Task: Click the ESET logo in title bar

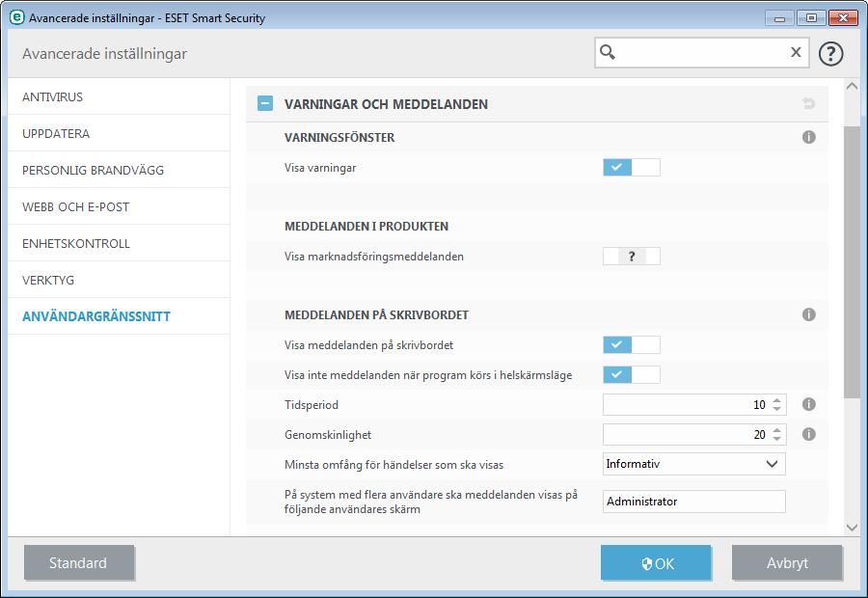Action: click(17, 17)
